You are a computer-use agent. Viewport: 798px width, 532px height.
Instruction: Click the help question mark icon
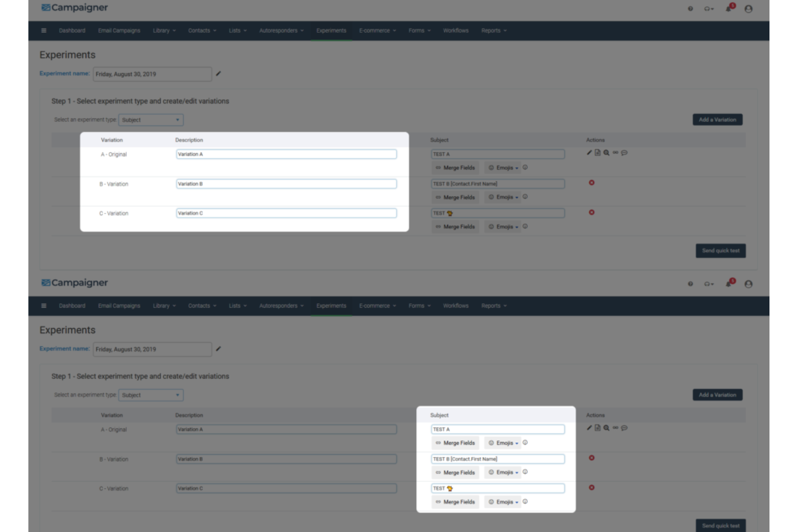coord(690,9)
